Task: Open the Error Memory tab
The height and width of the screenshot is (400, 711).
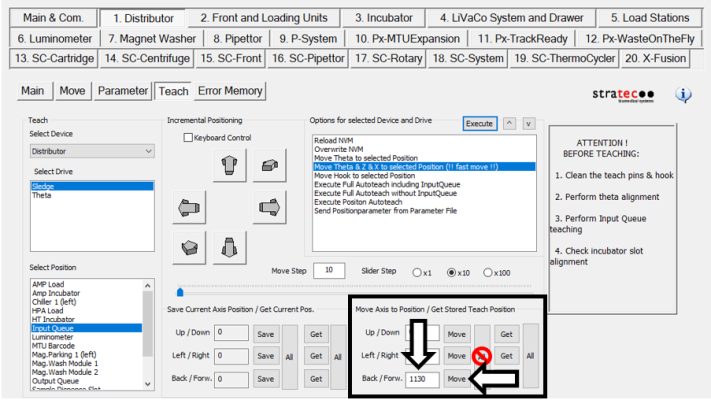Action: (x=231, y=91)
